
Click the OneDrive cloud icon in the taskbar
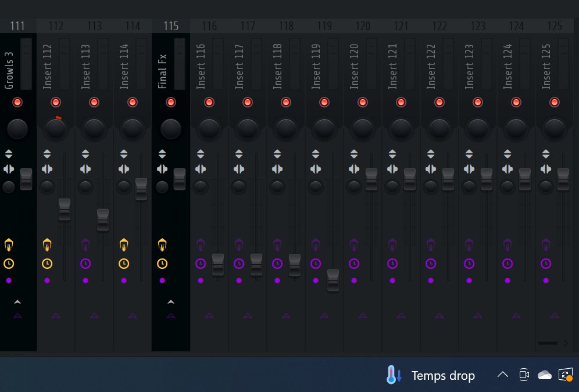click(544, 375)
